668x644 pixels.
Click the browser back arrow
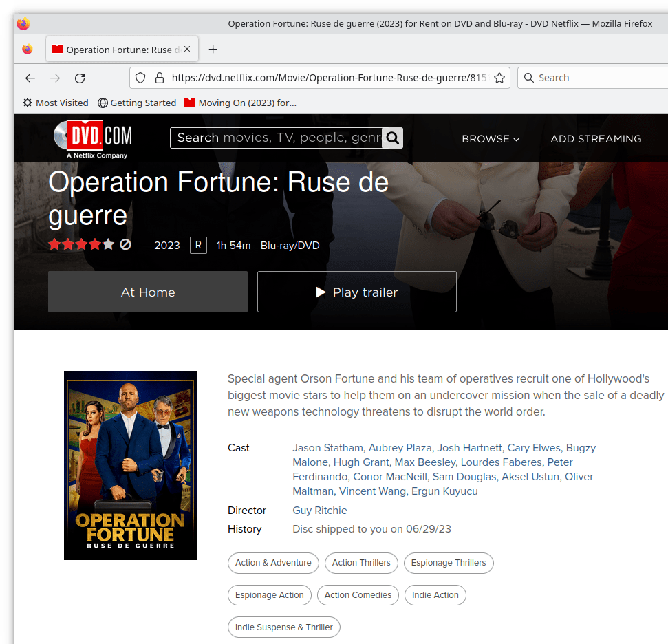tap(30, 78)
